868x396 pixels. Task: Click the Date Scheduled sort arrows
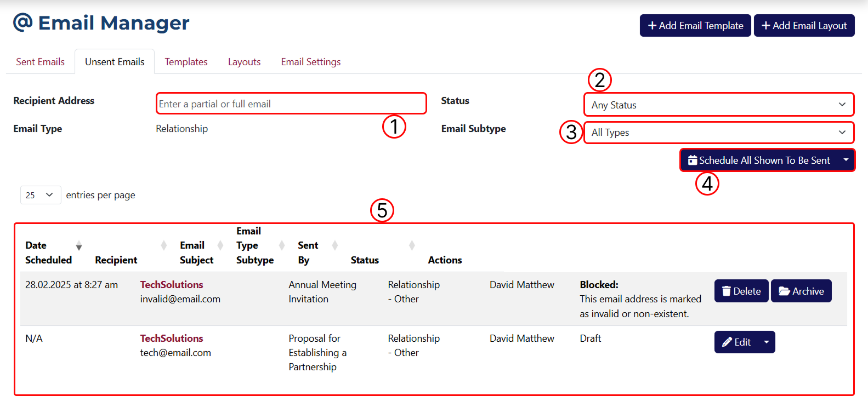79,246
